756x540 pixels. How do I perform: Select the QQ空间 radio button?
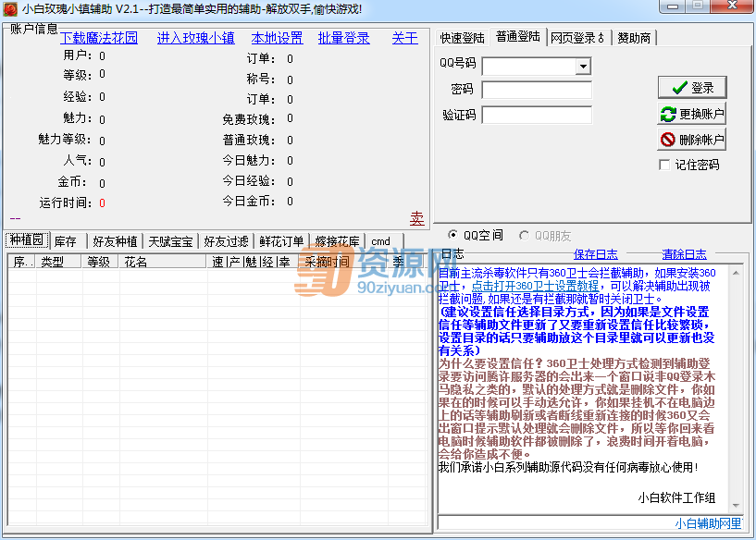[452, 235]
